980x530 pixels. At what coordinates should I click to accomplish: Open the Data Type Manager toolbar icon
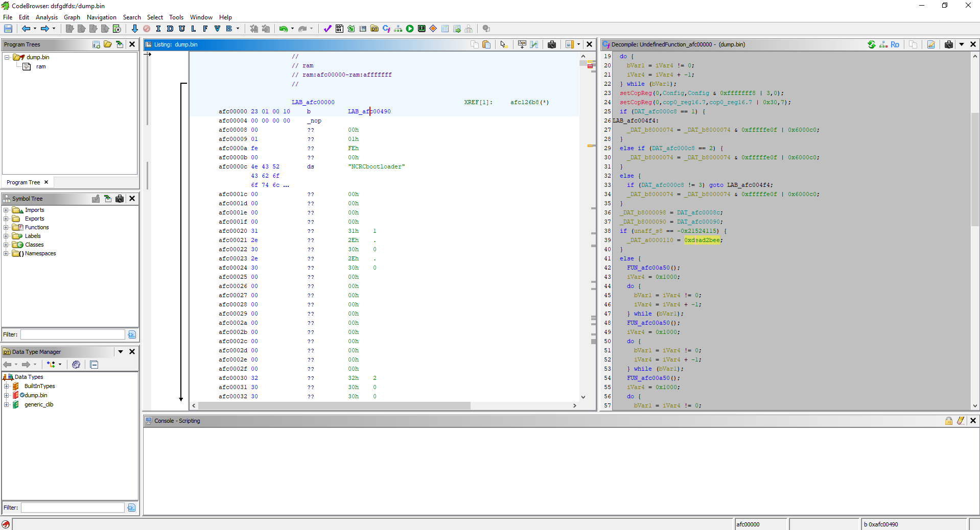tap(375, 29)
